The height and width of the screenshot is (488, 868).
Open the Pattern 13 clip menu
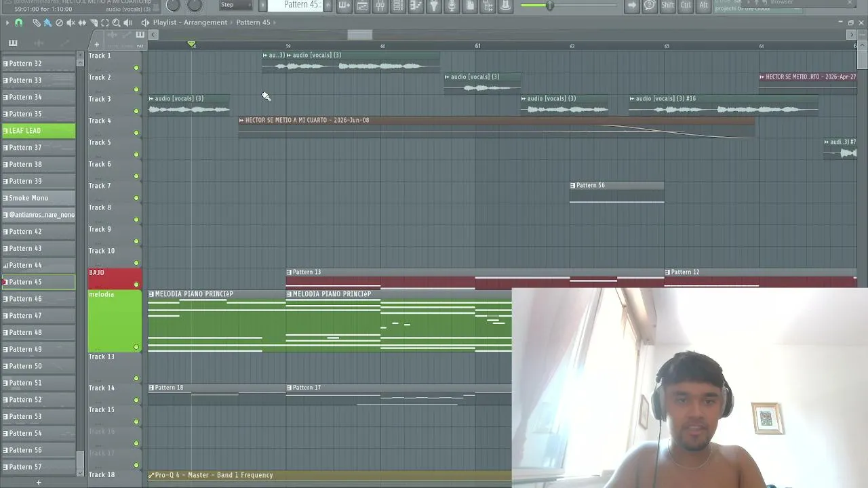tap(290, 272)
